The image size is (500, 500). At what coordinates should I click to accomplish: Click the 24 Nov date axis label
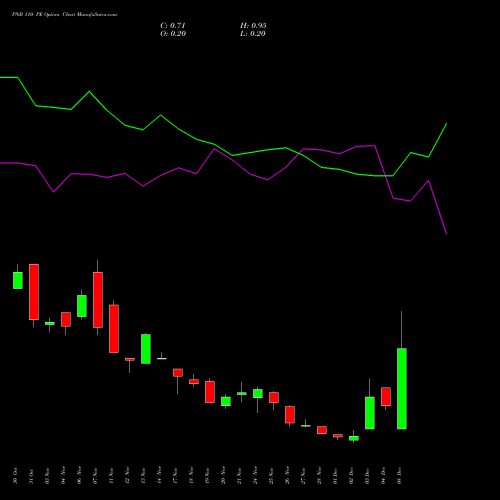point(256,476)
